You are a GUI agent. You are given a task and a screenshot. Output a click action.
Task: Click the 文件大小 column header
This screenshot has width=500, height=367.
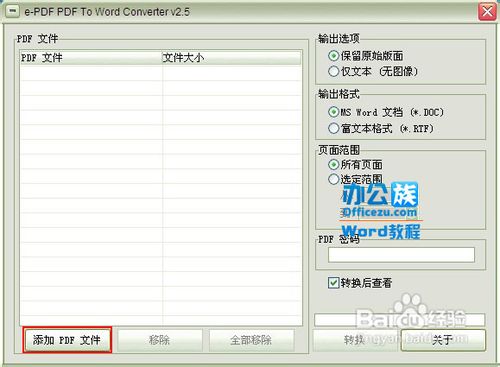coord(231,58)
